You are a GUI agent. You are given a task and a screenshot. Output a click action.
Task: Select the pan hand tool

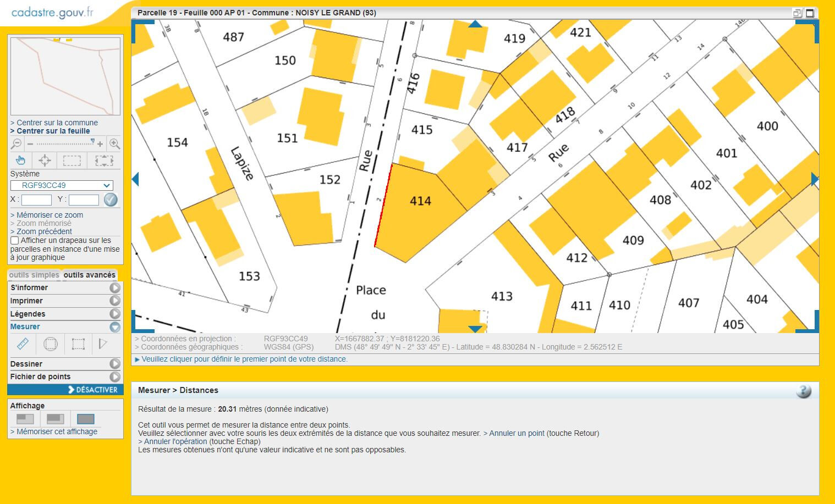(20, 160)
